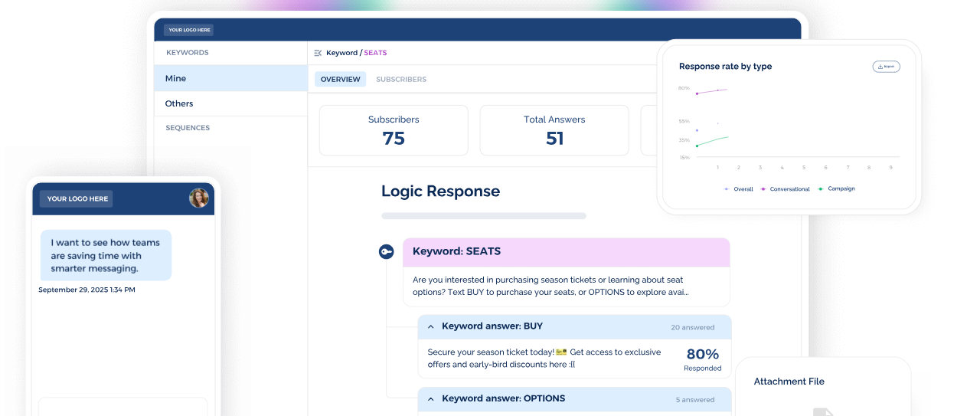Click the Keyword breadcrumb link
The width and height of the screenshot is (980, 416).
(341, 53)
